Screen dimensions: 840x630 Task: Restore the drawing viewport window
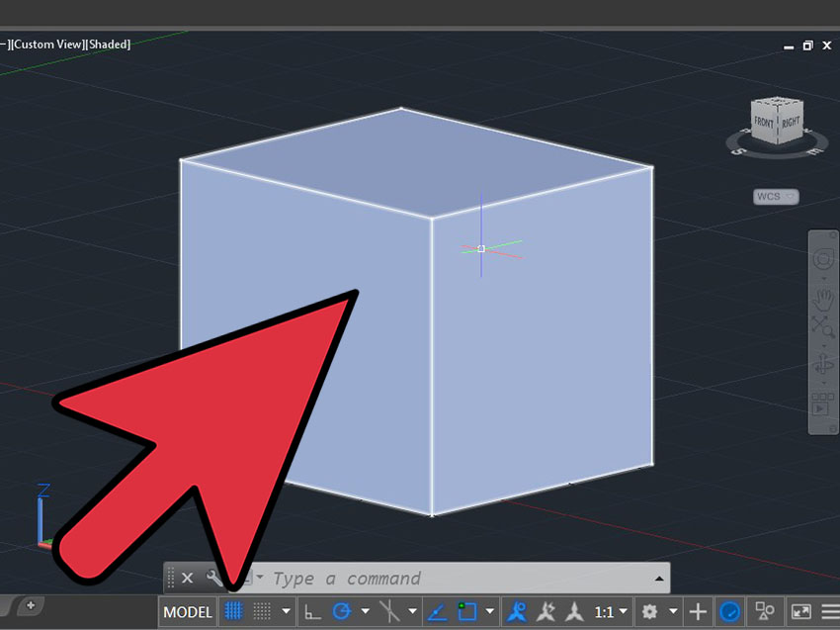click(807, 46)
